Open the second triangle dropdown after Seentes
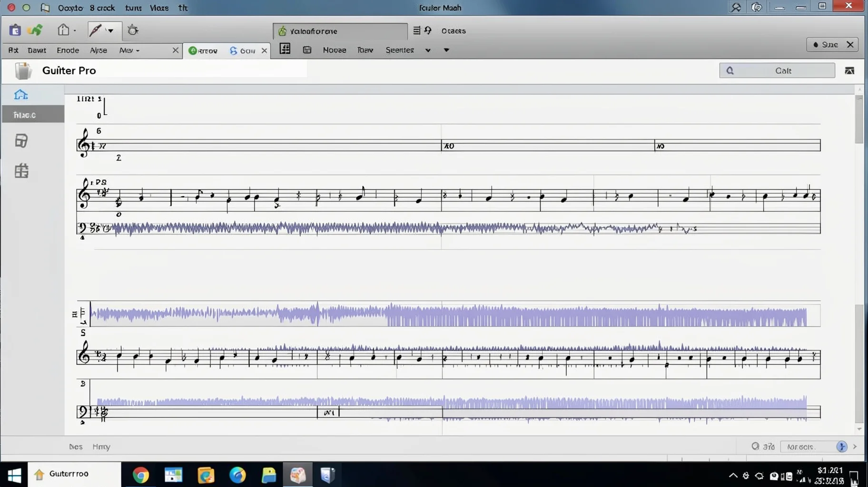This screenshot has width=868, height=487. (x=446, y=50)
